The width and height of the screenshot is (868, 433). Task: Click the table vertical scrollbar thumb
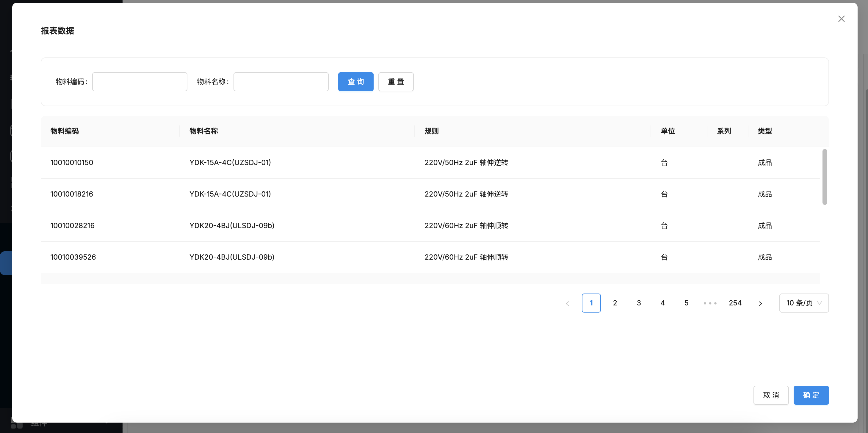tap(825, 177)
